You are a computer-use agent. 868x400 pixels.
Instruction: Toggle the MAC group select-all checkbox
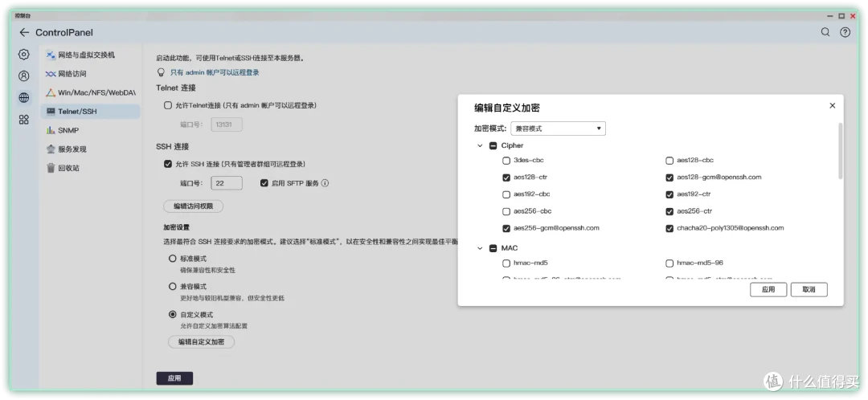coord(493,248)
